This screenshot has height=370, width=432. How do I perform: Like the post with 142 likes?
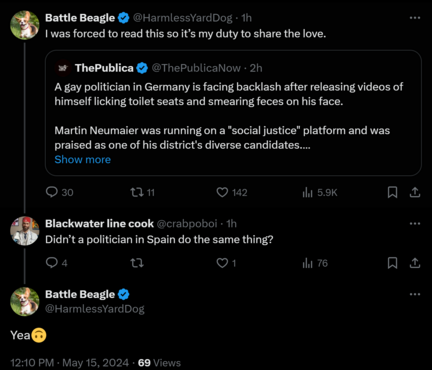click(232, 192)
